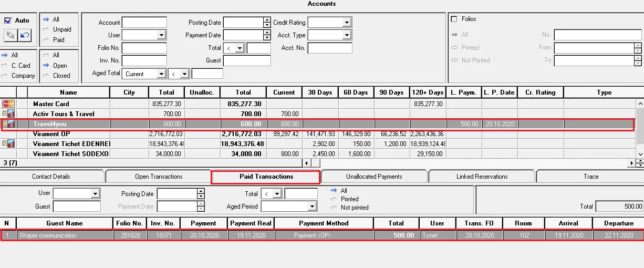Viewport: 644px width, 268px height.
Task: Sort by the City column header
Action: point(129,92)
